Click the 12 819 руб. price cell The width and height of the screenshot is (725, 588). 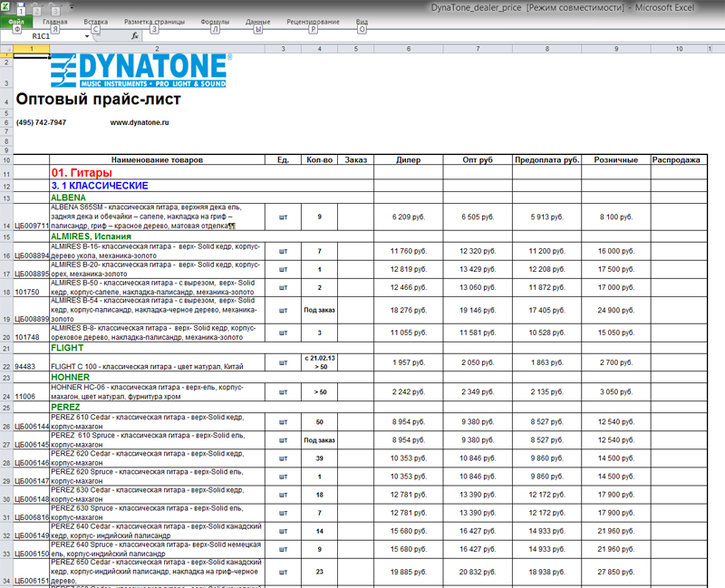(x=409, y=269)
